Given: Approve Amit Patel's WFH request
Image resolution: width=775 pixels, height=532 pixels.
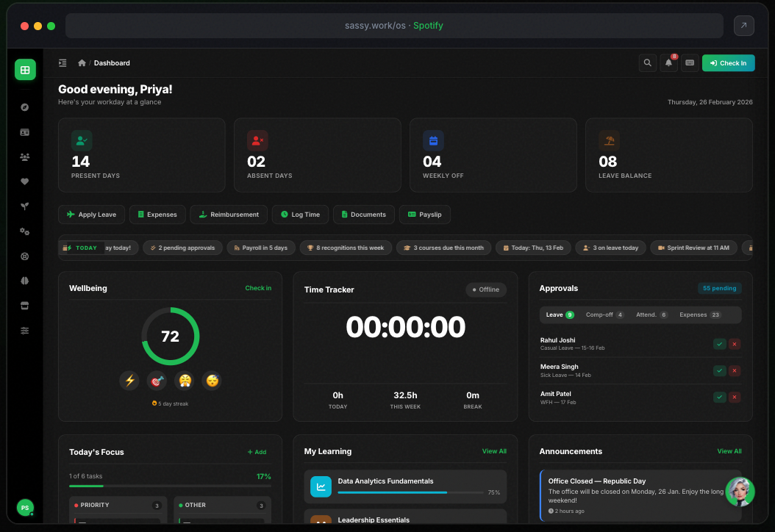Looking at the screenshot, I should pos(720,397).
